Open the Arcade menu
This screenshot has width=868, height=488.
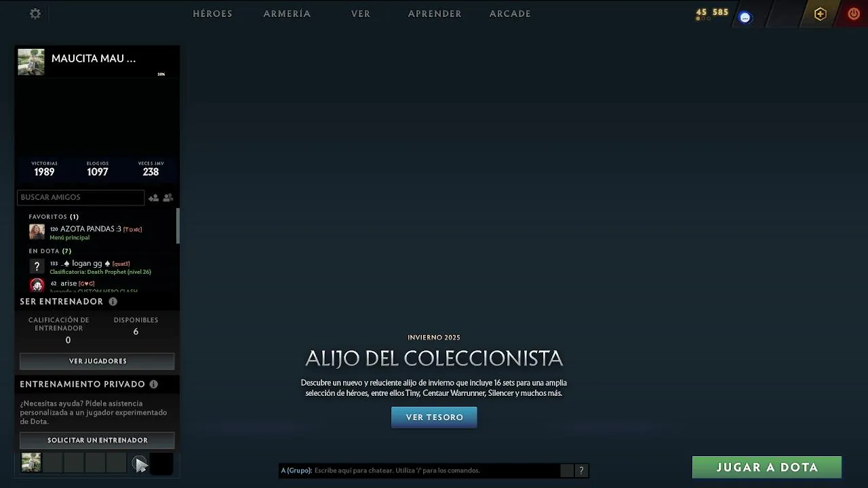(510, 14)
